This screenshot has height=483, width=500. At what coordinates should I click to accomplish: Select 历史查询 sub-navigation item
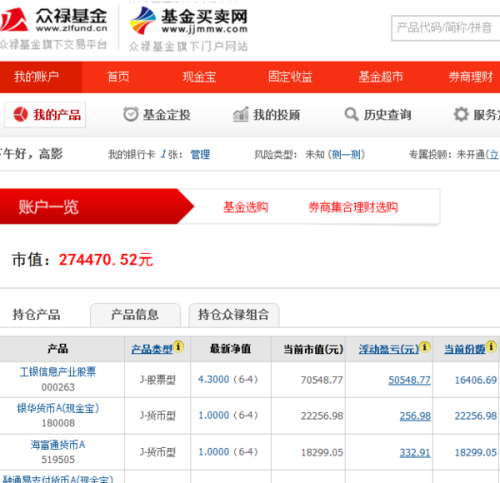coord(378,115)
